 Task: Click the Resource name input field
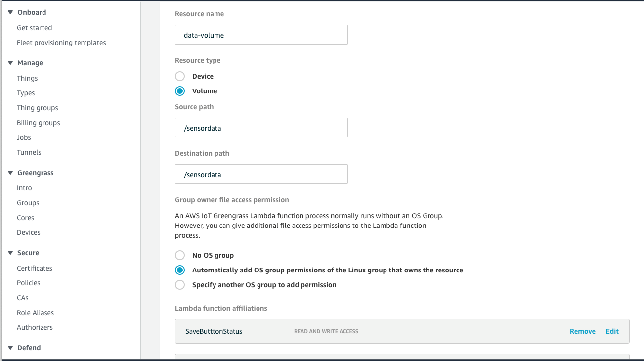(x=261, y=35)
